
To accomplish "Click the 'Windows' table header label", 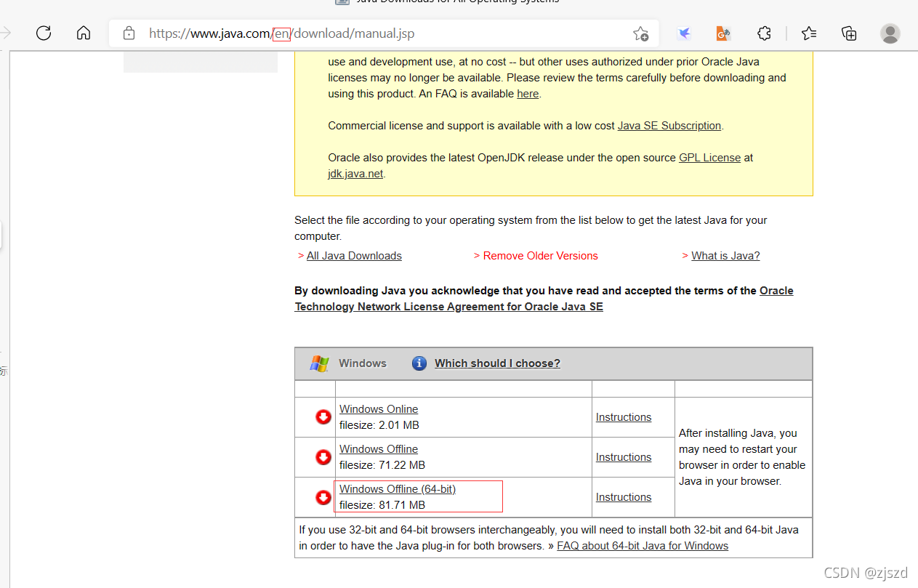I will point(363,363).
